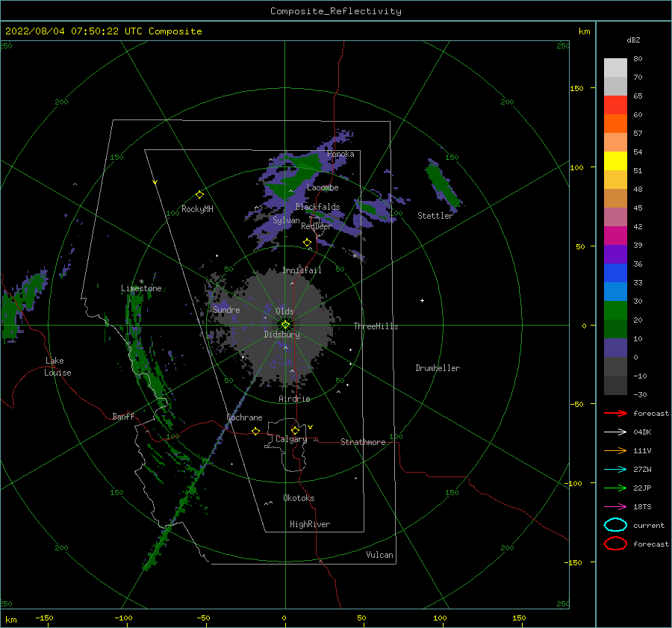Click the 'Cochrane' map label
Screen dimensions: 672x628
[244, 417]
